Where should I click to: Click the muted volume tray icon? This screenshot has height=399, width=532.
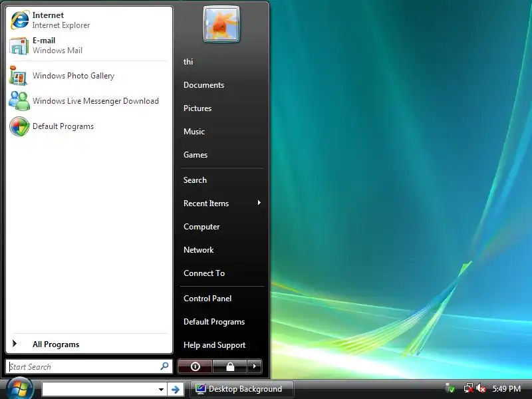pyautogui.click(x=480, y=388)
